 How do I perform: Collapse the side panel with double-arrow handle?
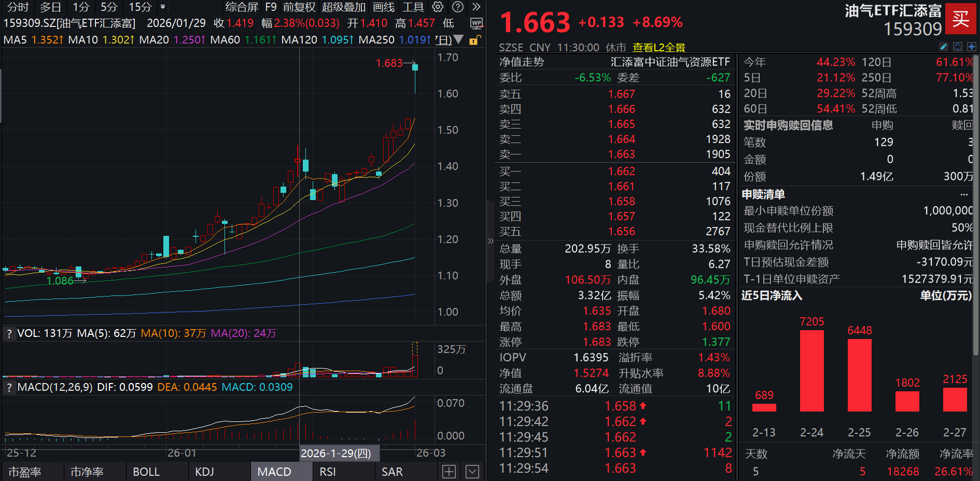491,240
